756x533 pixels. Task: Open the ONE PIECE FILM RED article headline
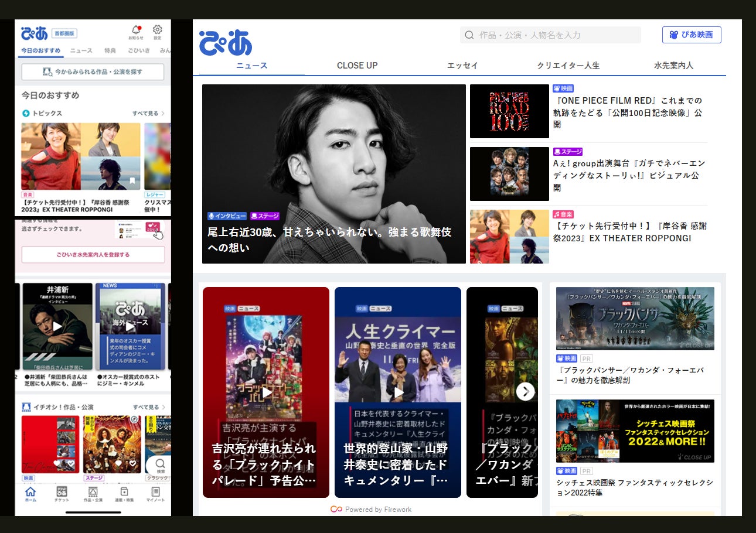pos(628,112)
